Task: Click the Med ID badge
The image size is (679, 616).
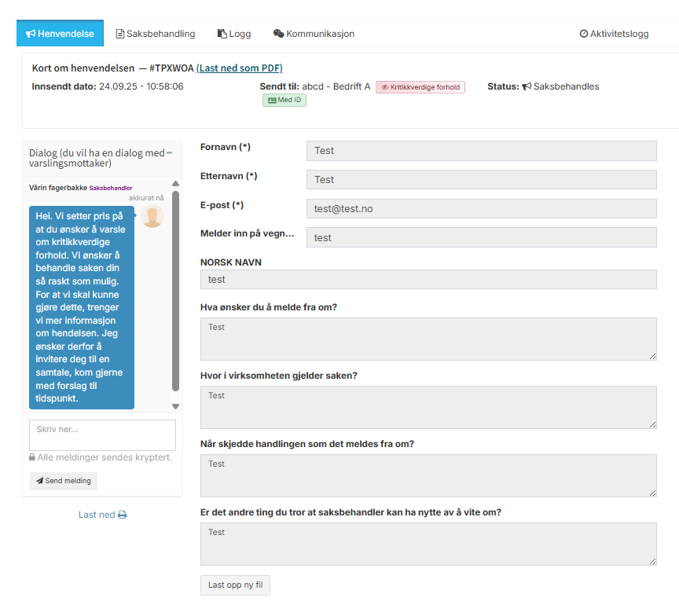Action: [284, 101]
